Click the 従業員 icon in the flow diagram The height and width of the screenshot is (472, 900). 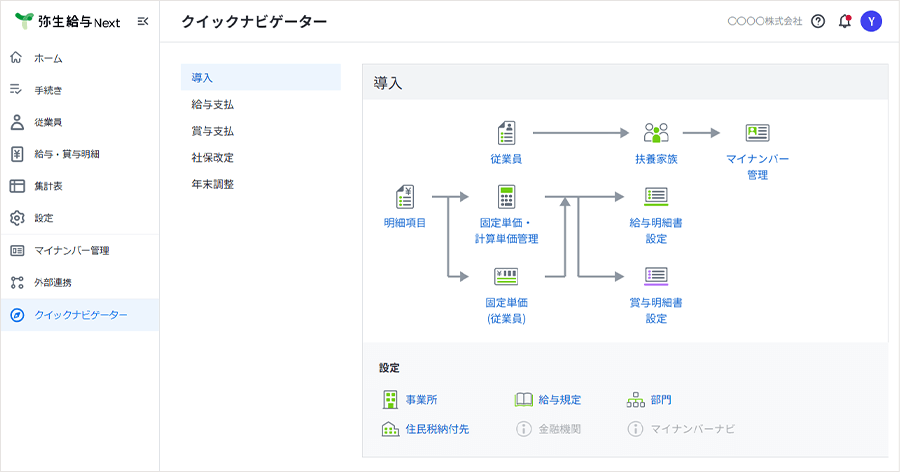tap(506, 133)
